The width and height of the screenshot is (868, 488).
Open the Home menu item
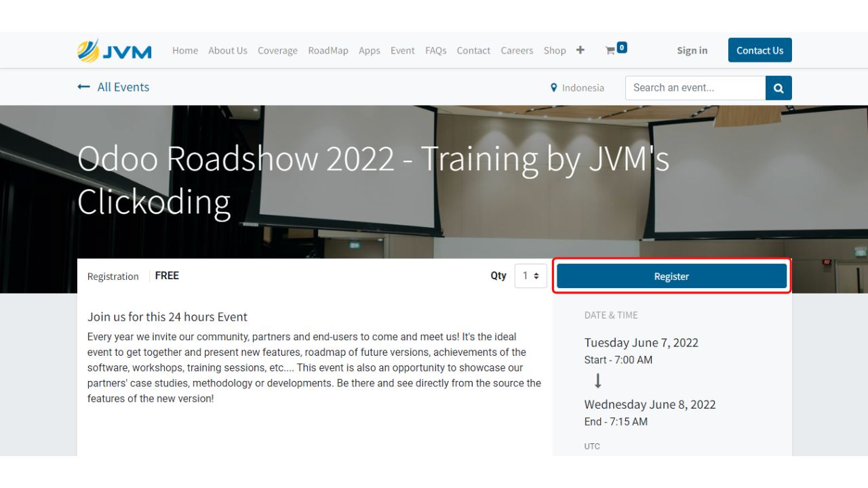tap(185, 50)
